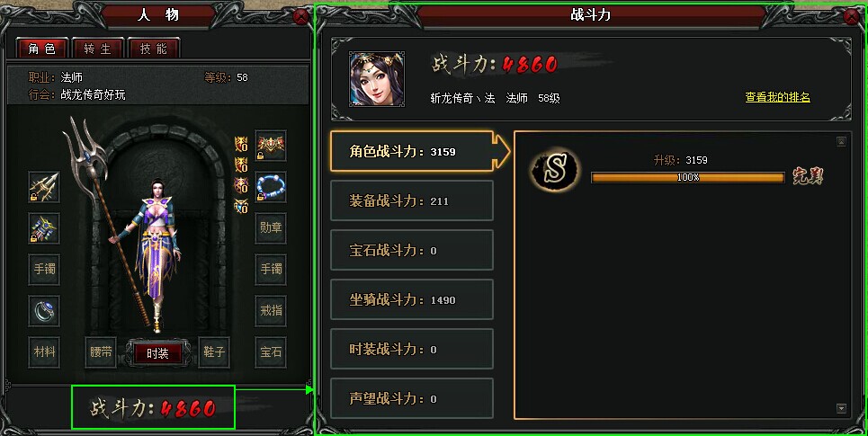Click the 升级 100% progress bar

coord(688,178)
